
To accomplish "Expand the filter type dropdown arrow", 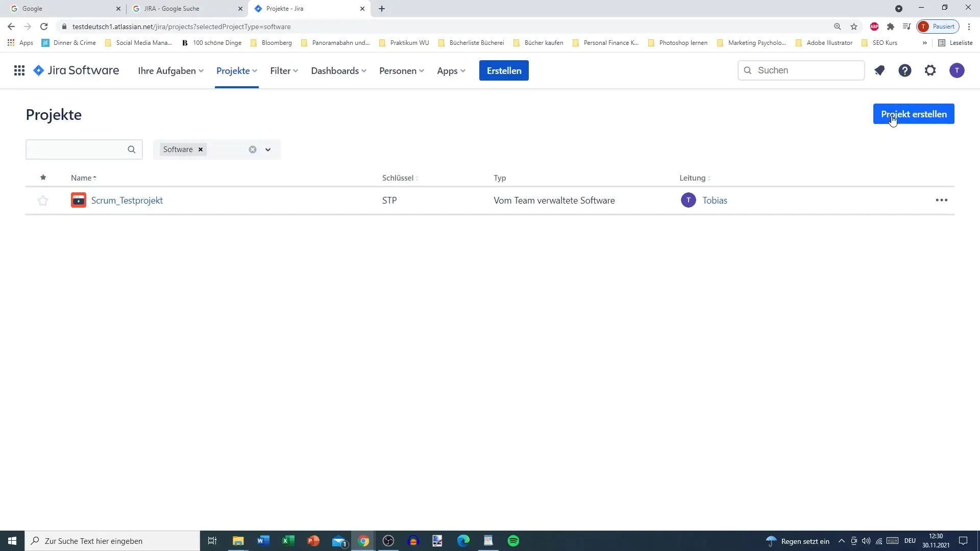I will pyautogui.click(x=268, y=149).
